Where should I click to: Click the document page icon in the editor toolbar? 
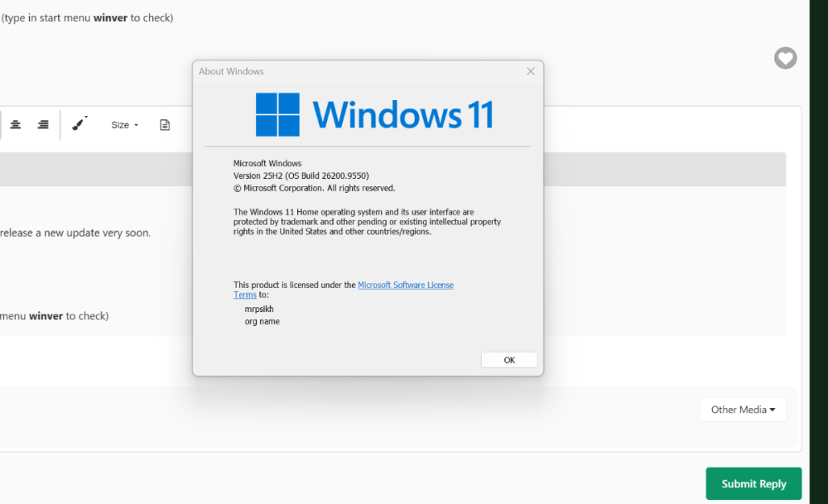click(165, 125)
